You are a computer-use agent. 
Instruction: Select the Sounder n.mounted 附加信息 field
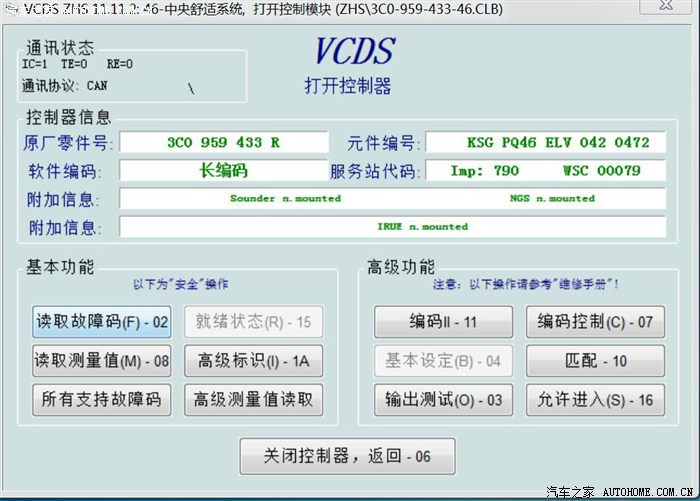[x=392, y=199]
